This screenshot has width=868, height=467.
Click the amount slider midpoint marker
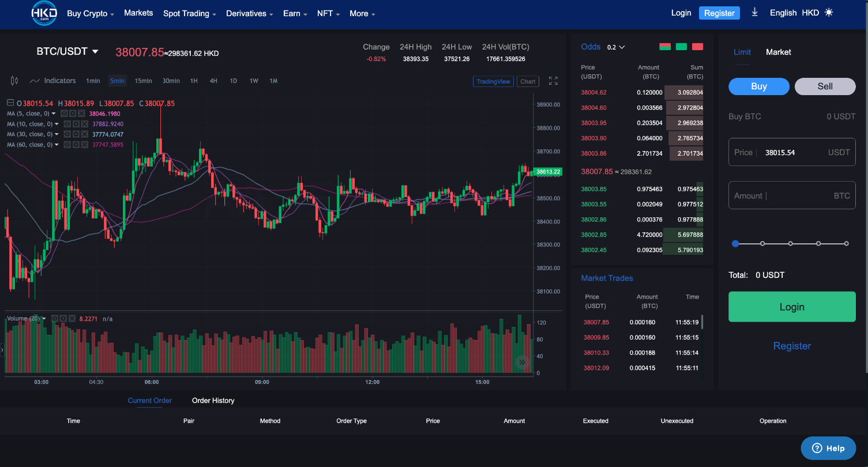coord(791,244)
